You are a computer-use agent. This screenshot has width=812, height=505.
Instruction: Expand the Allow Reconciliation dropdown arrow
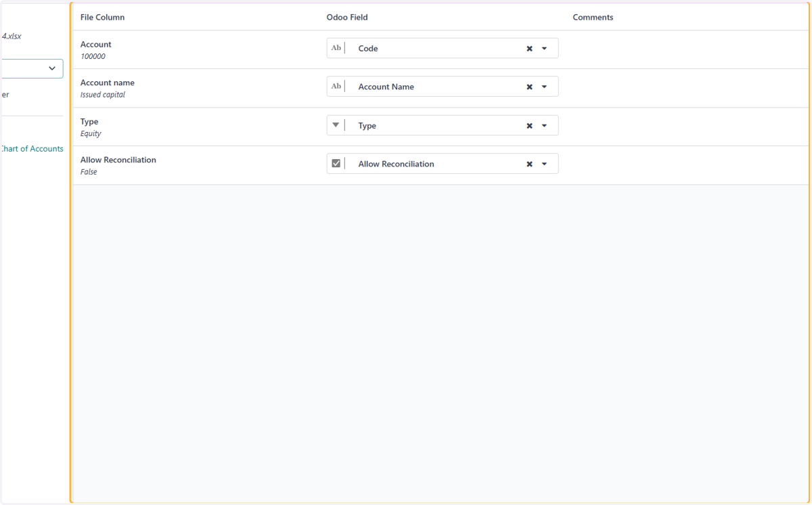pyautogui.click(x=544, y=164)
